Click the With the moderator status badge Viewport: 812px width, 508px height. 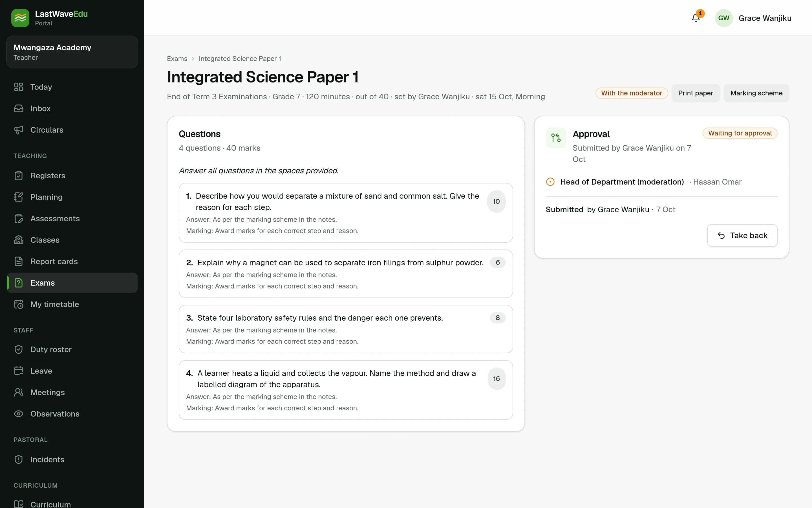pyautogui.click(x=632, y=93)
